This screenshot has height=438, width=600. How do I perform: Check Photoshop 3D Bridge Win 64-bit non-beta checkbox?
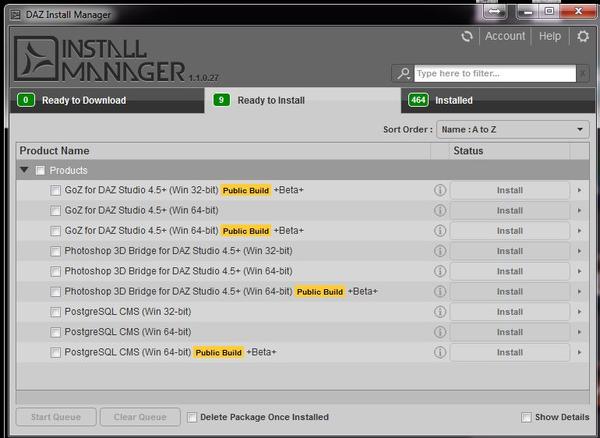55,271
